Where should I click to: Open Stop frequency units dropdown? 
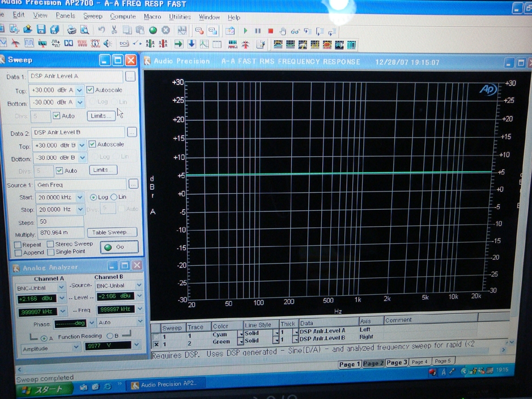pyautogui.click(x=80, y=210)
